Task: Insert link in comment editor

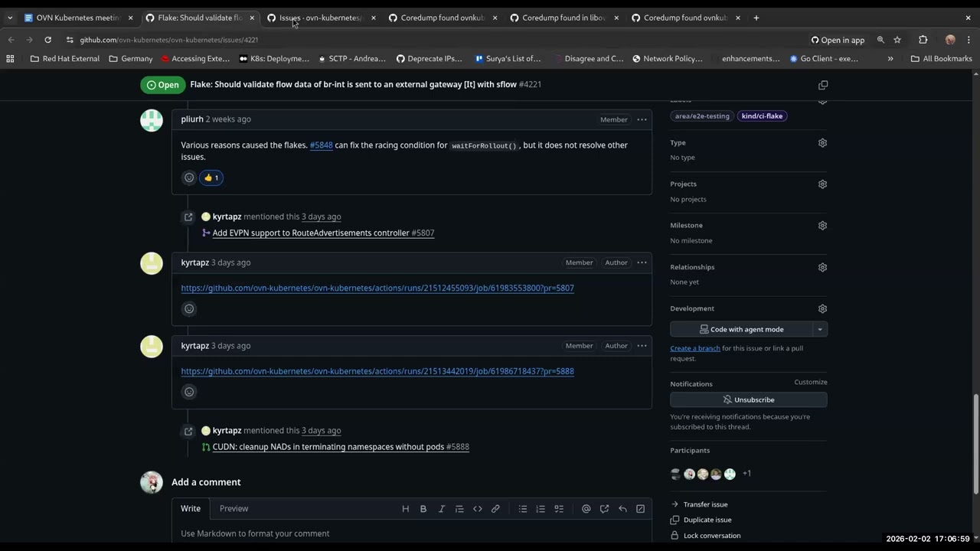Action: tap(495, 509)
